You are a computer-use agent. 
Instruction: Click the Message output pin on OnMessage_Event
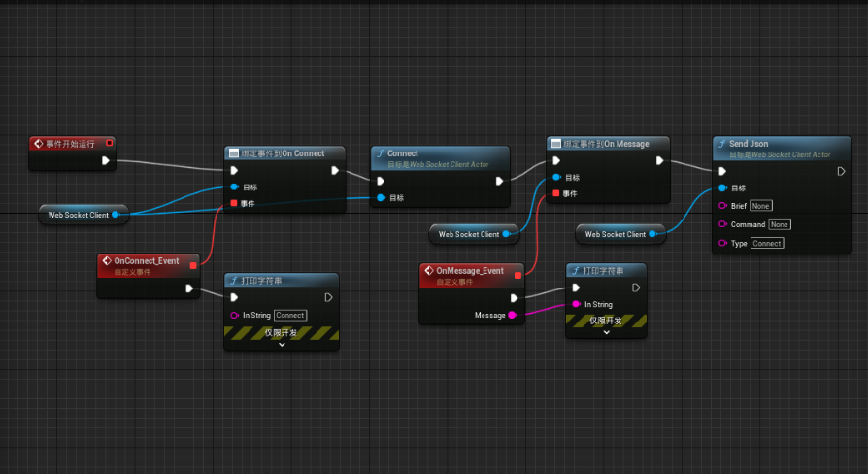pos(512,315)
